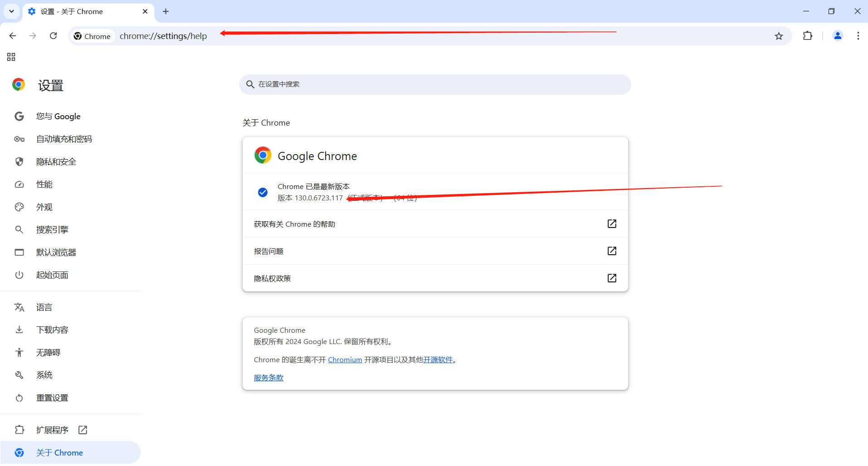868x466 pixels.
Task: Click the magnifier icon beside 搜索引擎
Action: click(x=19, y=230)
